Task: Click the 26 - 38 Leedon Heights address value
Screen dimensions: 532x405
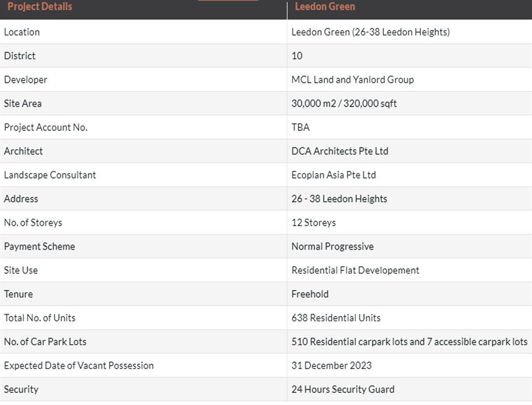Action: click(339, 199)
